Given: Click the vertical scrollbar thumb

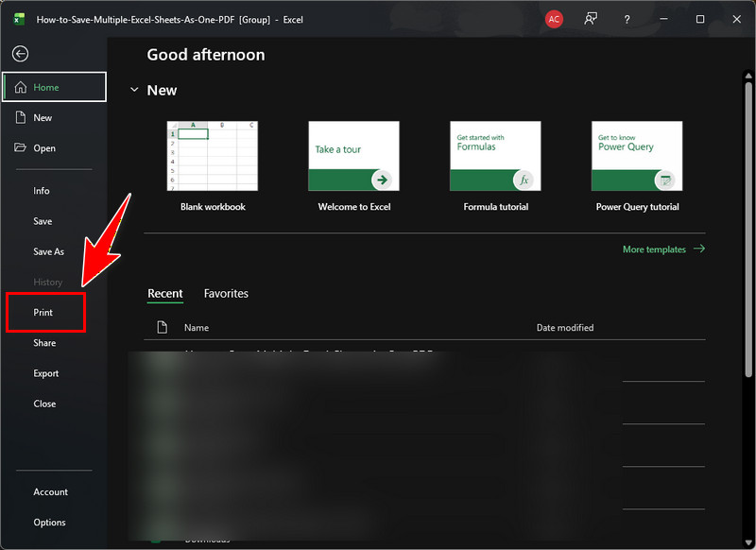Looking at the screenshot, I should 748,230.
